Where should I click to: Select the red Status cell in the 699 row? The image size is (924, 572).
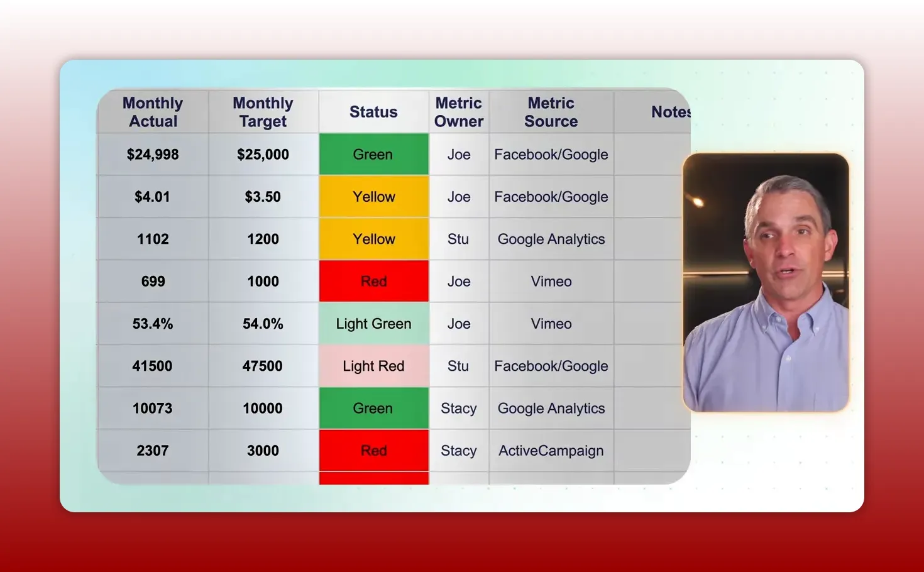373,281
